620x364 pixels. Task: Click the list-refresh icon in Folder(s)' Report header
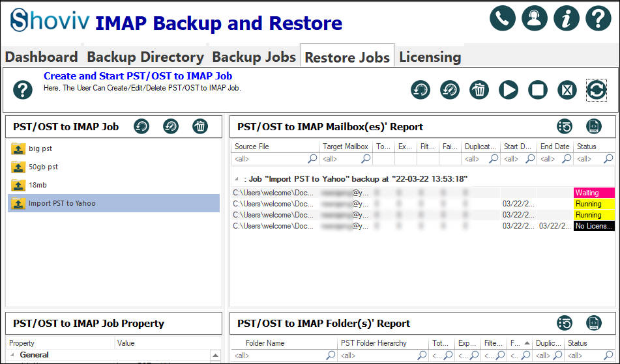tap(564, 323)
